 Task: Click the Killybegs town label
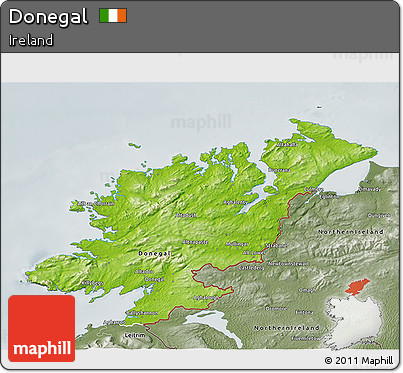coord(93,283)
